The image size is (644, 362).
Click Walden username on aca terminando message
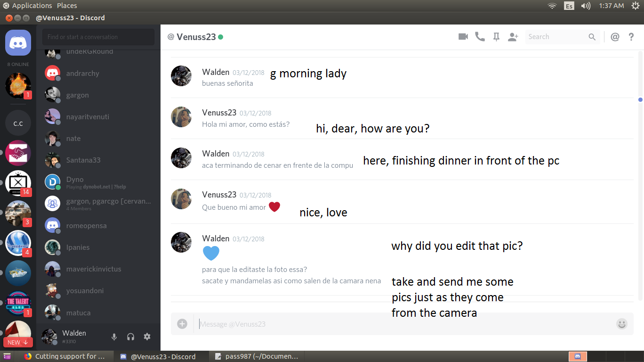(x=216, y=153)
